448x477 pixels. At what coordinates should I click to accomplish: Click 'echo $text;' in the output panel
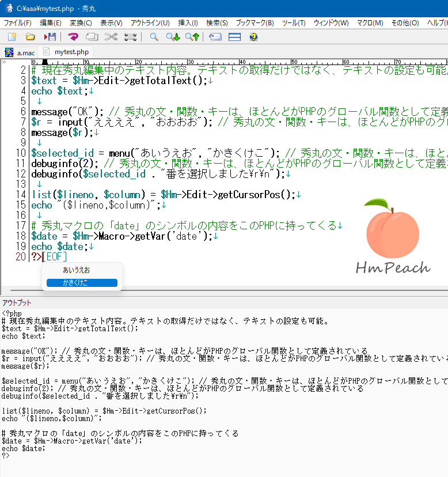(24, 336)
